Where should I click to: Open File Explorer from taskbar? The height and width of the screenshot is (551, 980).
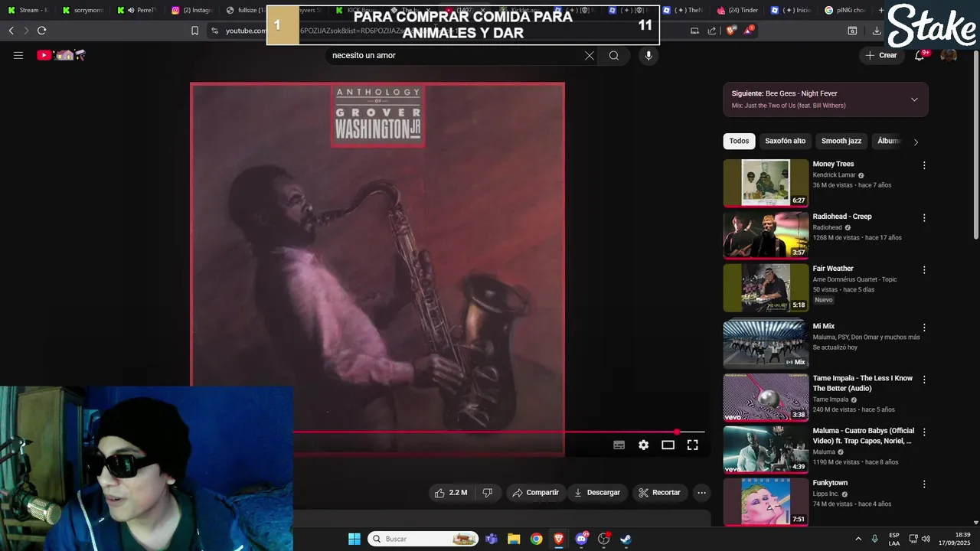[514, 539]
